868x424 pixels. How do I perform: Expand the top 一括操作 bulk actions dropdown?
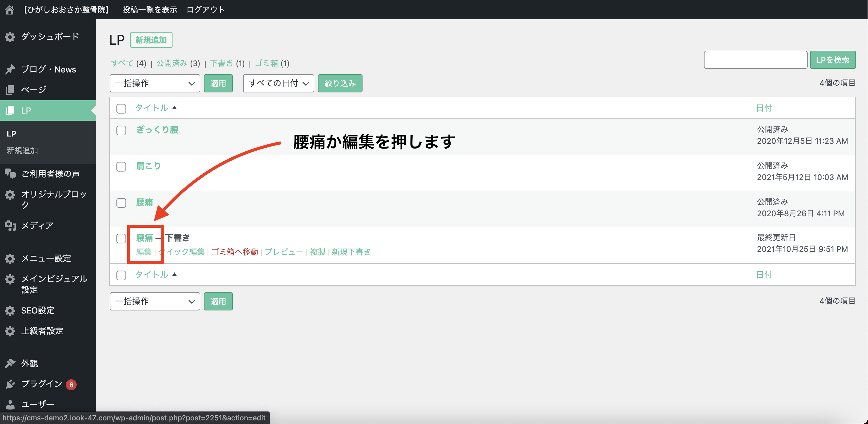(x=155, y=83)
